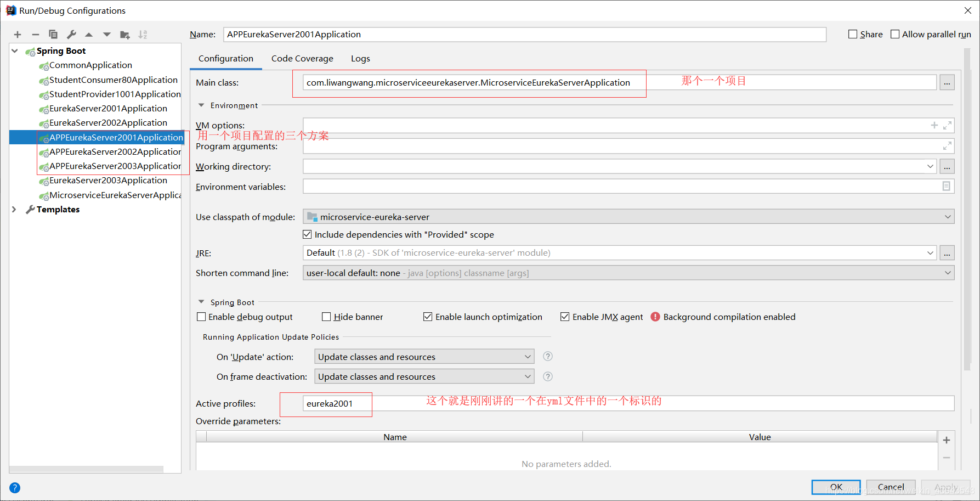This screenshot has height=501, width=980.
Task: Remove override parameter with minus icon
Action: 947,458
